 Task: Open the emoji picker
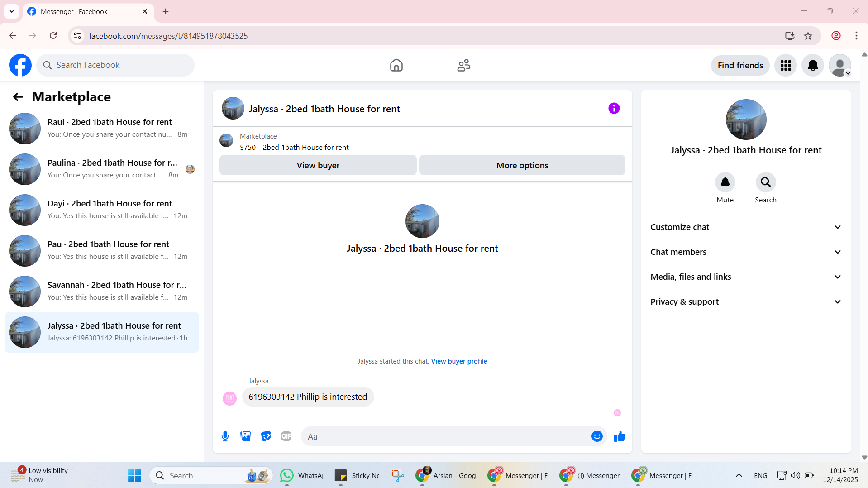tap(597, 436)
